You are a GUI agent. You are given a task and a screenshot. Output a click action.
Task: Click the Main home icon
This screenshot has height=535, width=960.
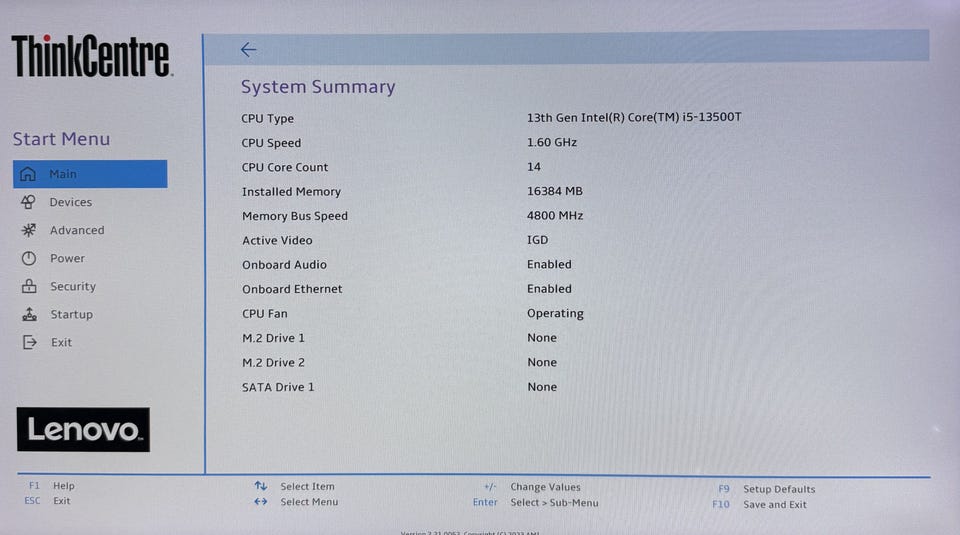pyautogui.click(x=28, y=174)
